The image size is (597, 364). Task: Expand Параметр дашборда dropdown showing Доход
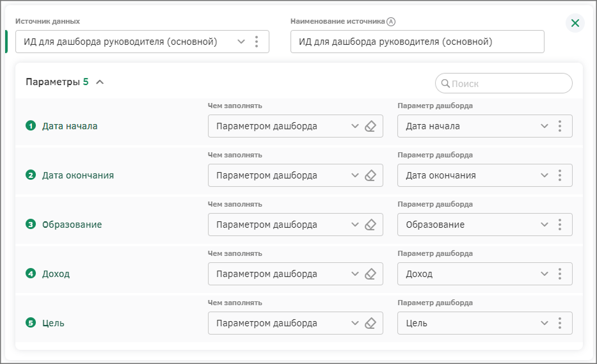(544, 274)
